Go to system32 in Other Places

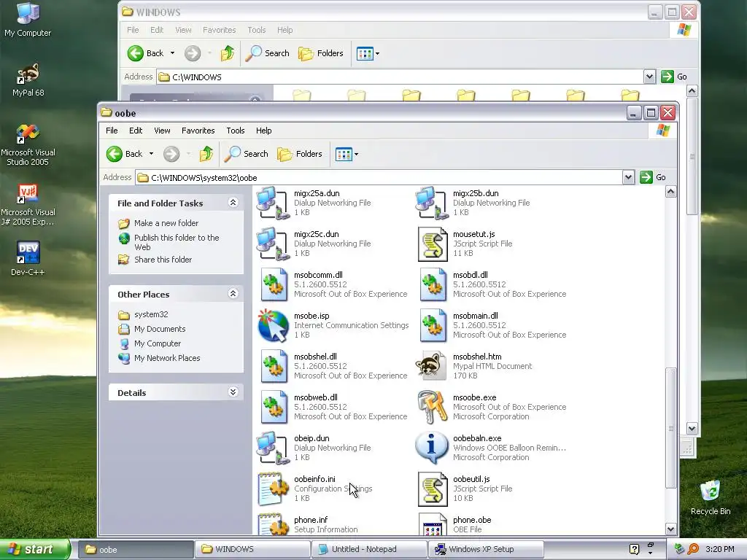point(151,314)
